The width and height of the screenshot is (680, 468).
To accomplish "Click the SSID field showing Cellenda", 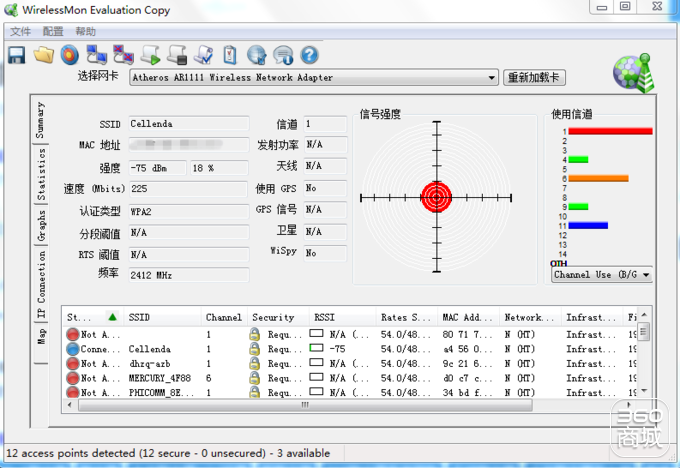I will [189, 124].
